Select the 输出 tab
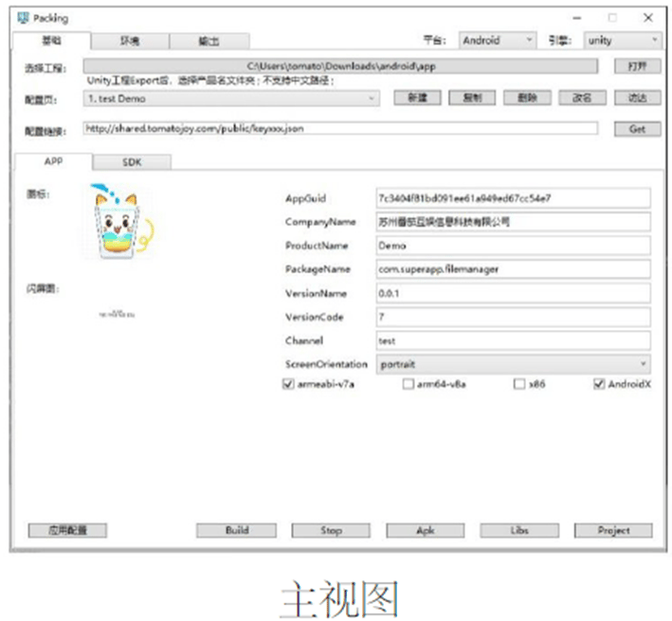 209,41
